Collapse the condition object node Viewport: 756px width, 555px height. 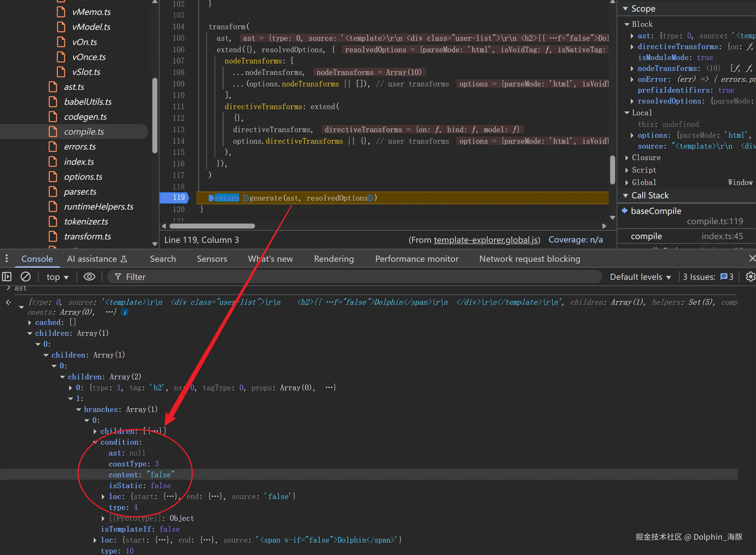point(95,442)
